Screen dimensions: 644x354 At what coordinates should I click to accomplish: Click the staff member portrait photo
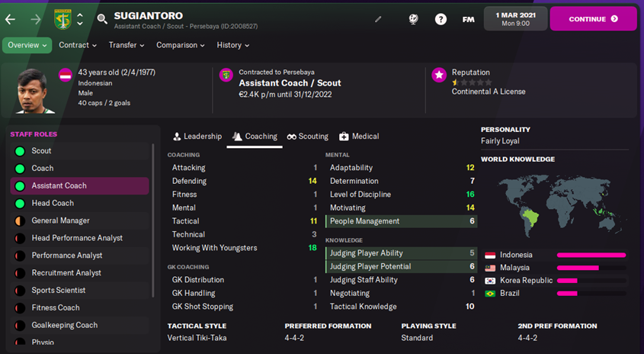(x=30, y=91)
